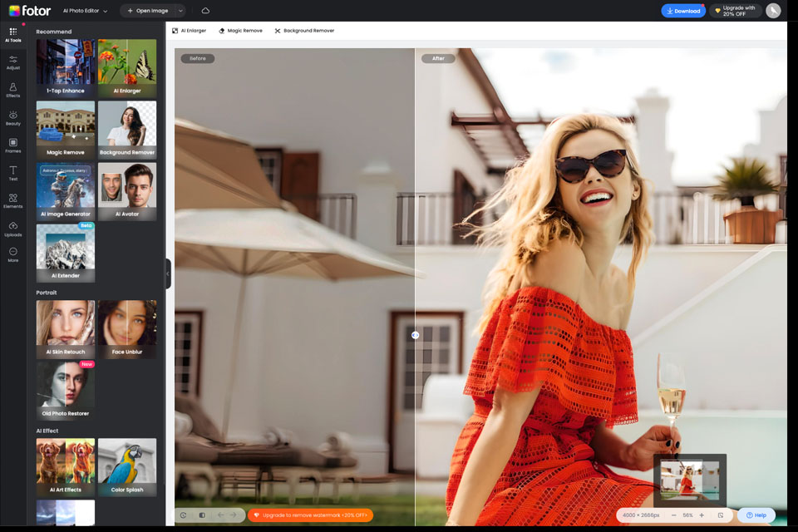Open the AI Avatar thumbnail
798x532 pixels.
(127, 191)
